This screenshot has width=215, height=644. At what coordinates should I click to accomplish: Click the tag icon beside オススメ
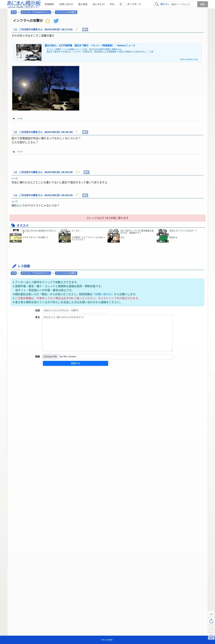tap(13, 225)
